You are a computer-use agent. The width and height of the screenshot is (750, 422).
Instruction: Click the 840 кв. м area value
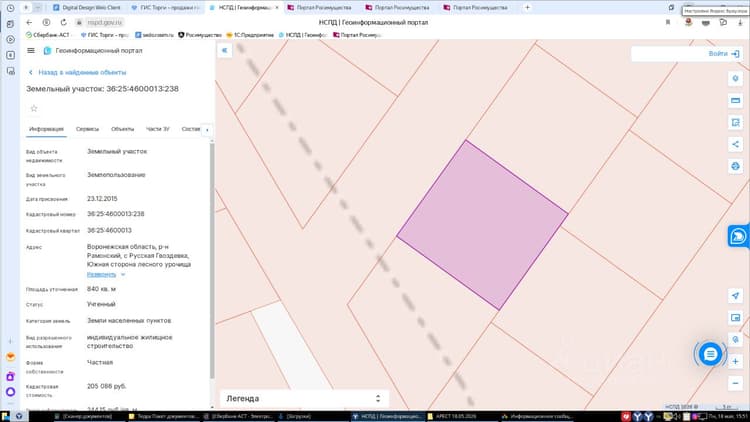point(101,289)
